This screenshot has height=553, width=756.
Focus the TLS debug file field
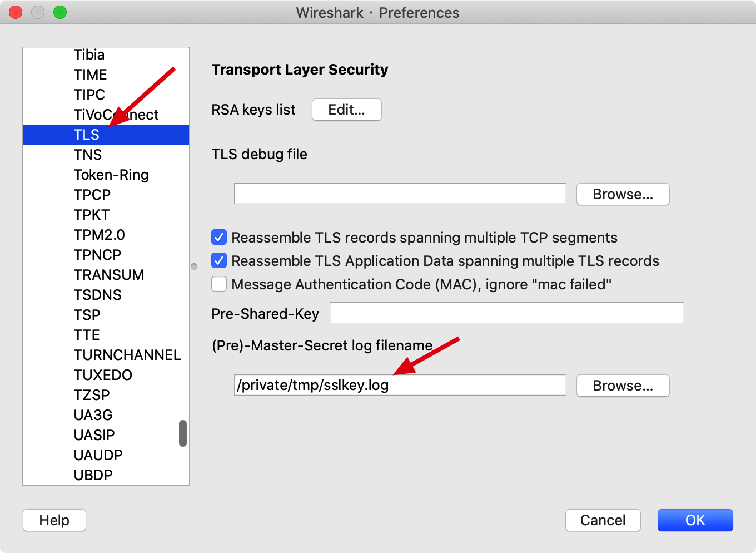400,194
